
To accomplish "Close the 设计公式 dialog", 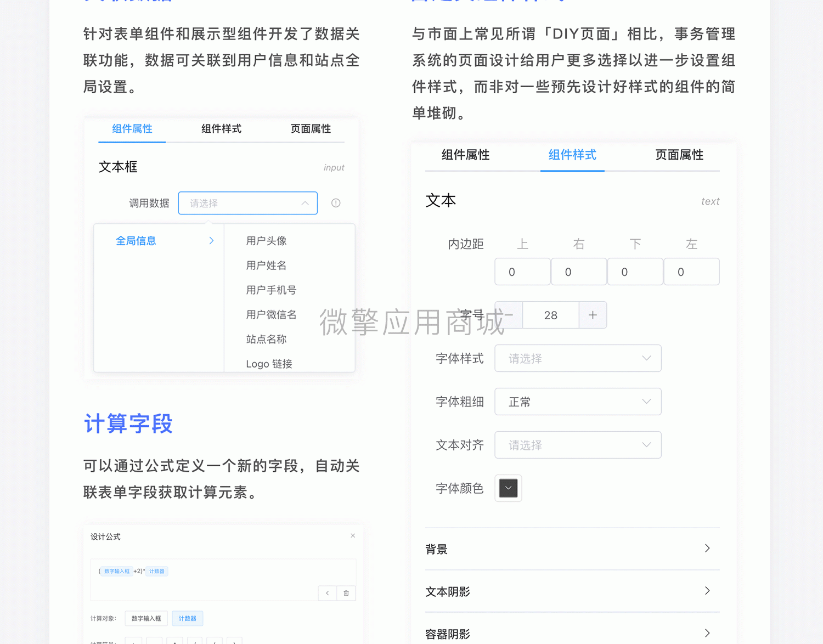I will tap(353, 535).
